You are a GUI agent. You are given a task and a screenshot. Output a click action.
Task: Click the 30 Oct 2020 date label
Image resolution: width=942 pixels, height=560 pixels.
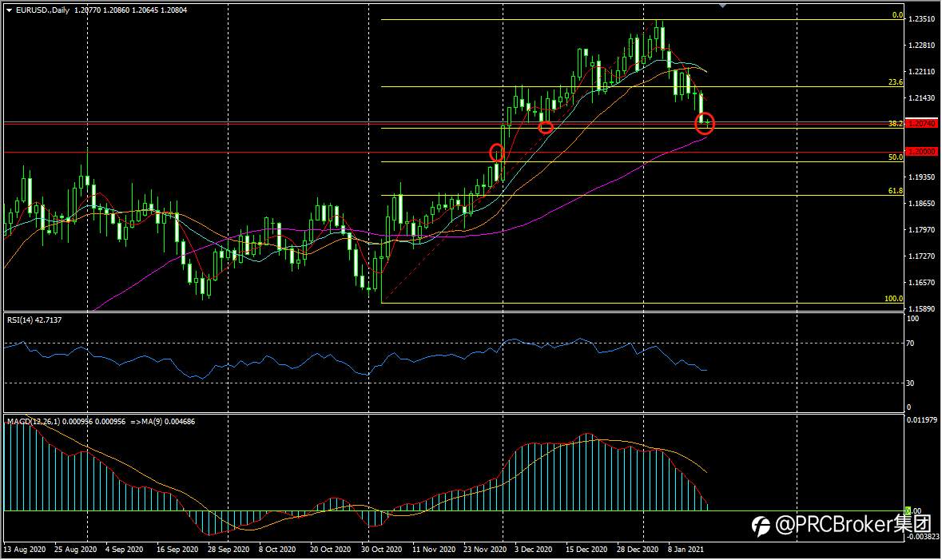point(381,550)
